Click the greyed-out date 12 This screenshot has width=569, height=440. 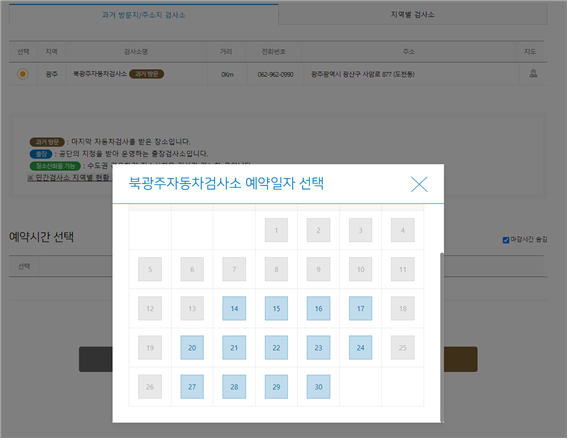tap(150, 309)
